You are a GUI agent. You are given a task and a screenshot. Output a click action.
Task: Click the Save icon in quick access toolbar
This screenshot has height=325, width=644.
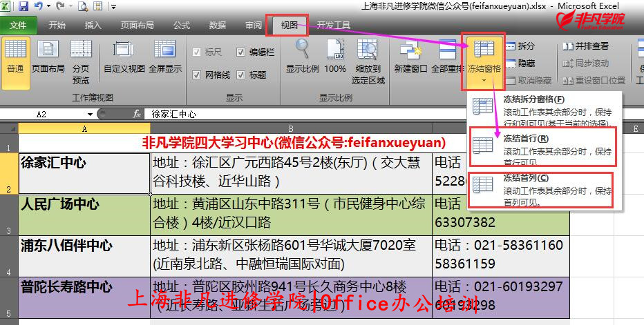(x=23, y=6)
